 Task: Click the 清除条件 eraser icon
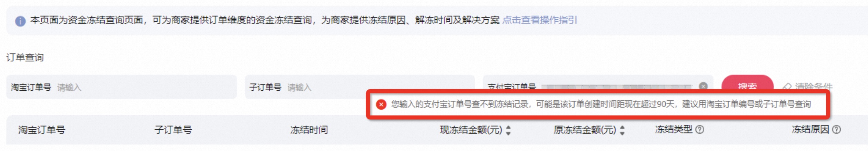(x=787, y=87)
